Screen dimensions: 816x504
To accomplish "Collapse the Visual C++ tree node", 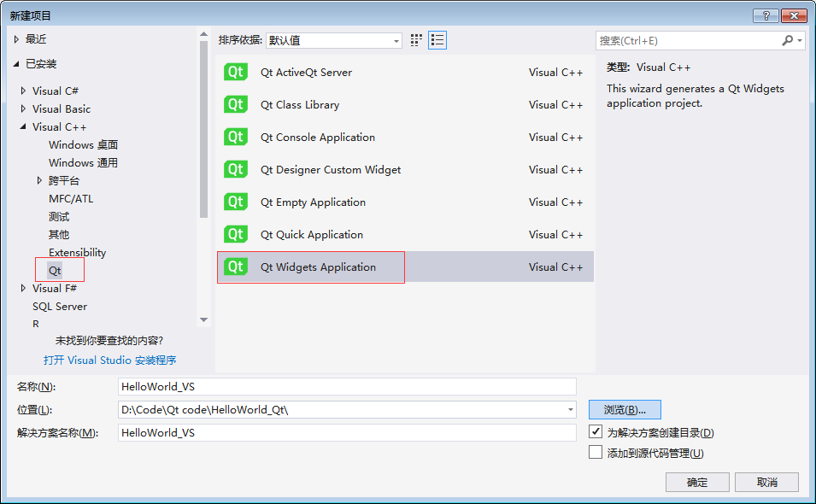I will [21, 126].
